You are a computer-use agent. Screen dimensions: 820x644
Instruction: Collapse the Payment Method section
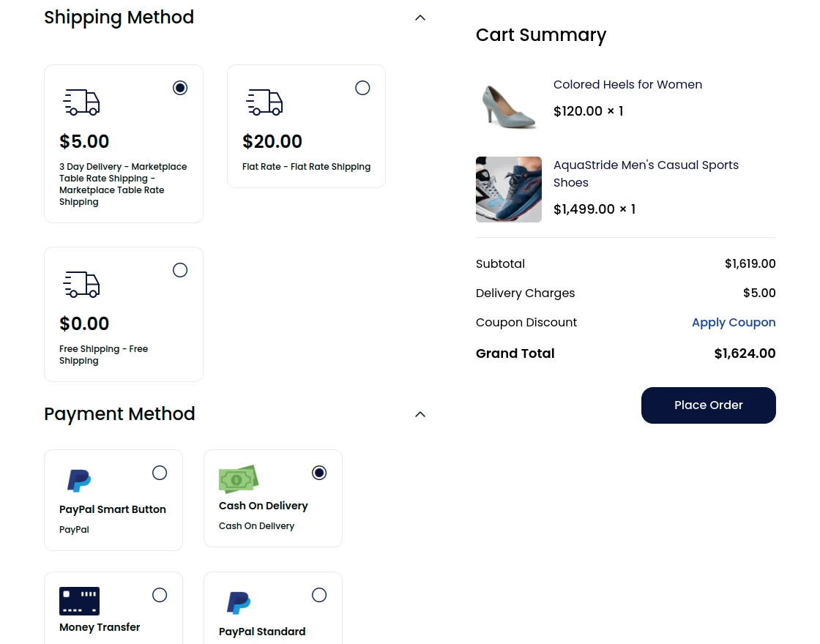tap(420, 413)
